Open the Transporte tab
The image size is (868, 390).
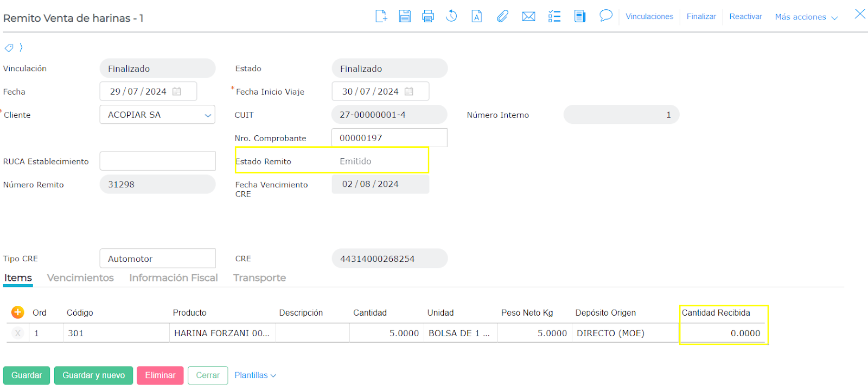(259, 278)
